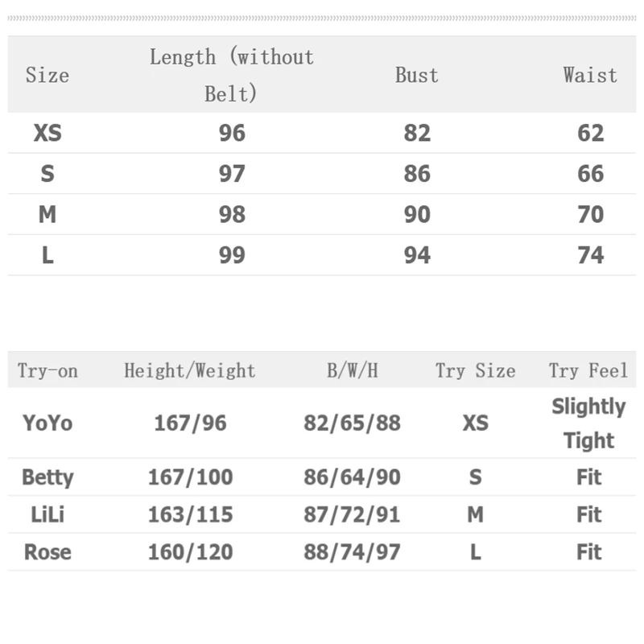Screen dimensions: 644x644
Task: Click length value 97 for size S
Action: 232,174
